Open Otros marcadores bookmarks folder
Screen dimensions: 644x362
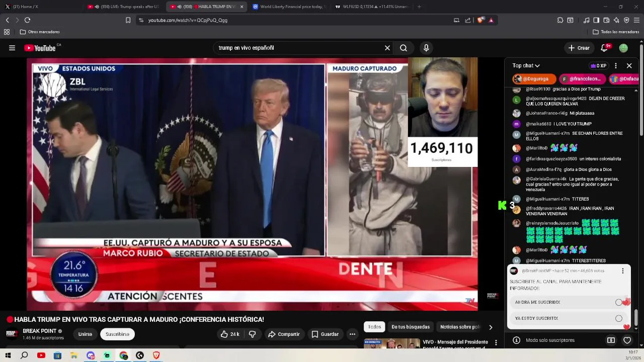[x=40, y=32]
